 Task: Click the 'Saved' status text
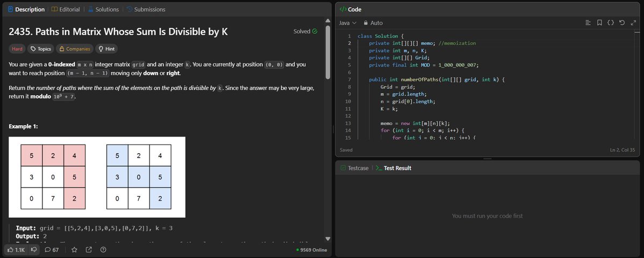pyautogui.click(x=346, y=150)
